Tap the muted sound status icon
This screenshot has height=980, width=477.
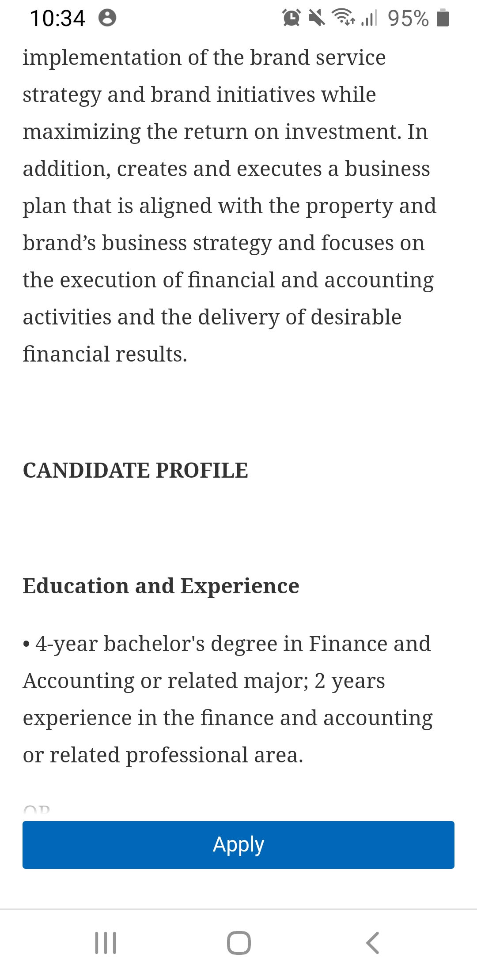pos(316,18)
